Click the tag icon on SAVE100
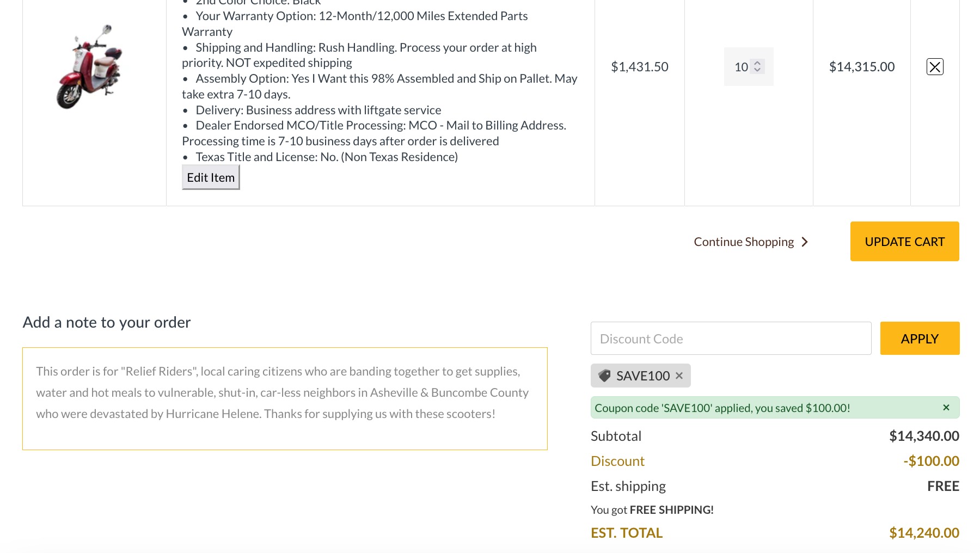 coord(604,376)
